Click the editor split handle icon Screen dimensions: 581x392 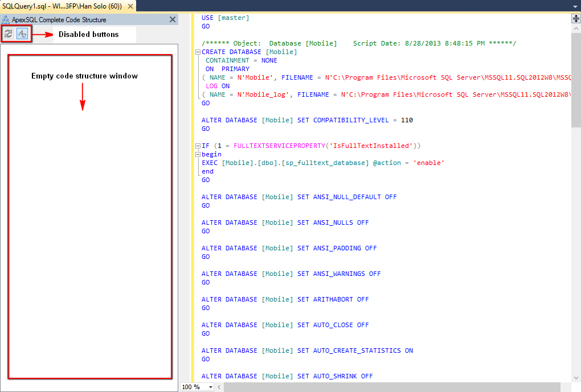click(x=576, y=19)
